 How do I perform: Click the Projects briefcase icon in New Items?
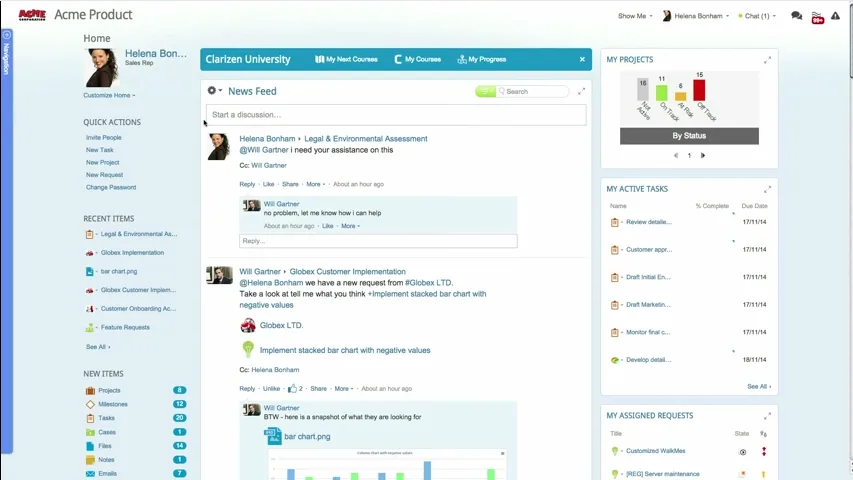90,391
